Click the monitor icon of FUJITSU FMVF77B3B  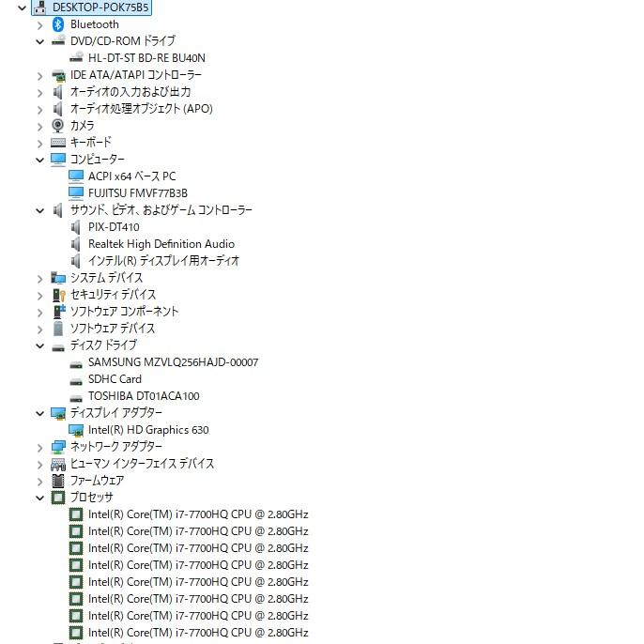point(76,193)
